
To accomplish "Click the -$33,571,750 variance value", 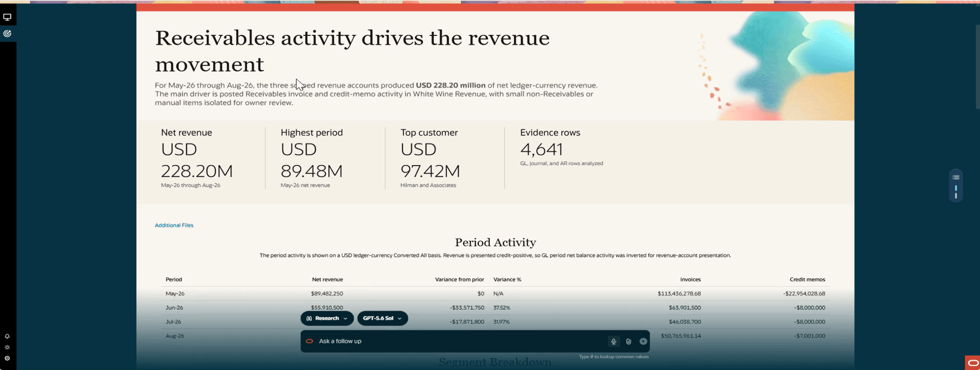I will [467, 308].
